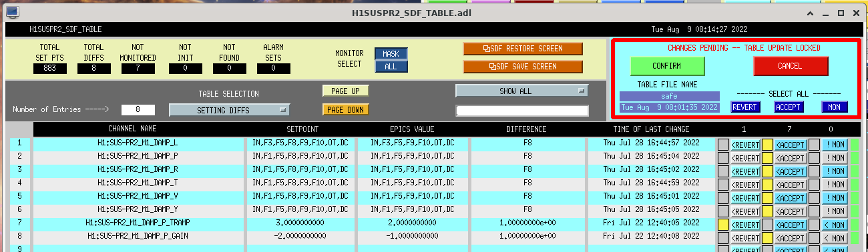
Task: Revert the H1:SUS-PR2_M1_DAMP_Y row
Action: [x=745, y=211]
